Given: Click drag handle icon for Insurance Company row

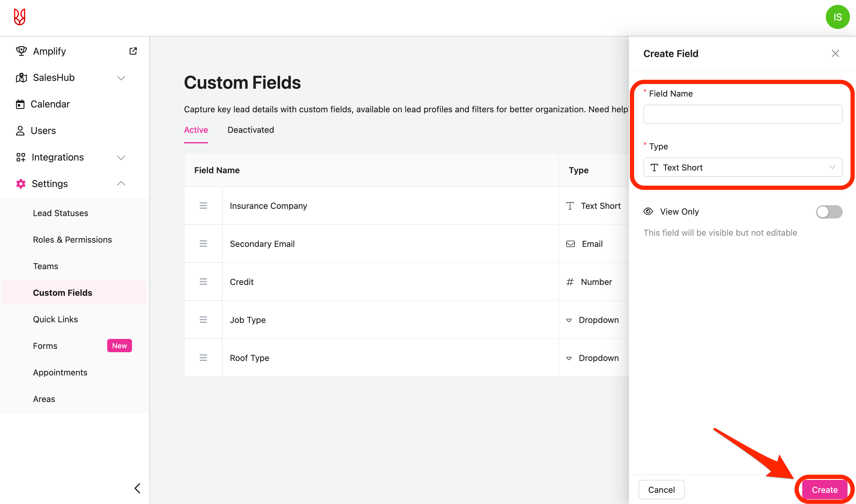Looking at the screenshot, I should coord(203,206).
